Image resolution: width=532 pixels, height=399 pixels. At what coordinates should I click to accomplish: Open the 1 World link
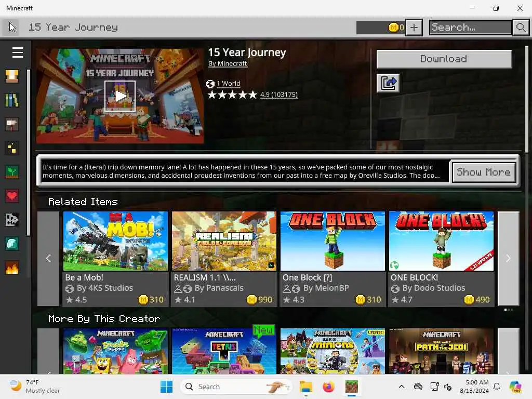click(x=229, y=84)
